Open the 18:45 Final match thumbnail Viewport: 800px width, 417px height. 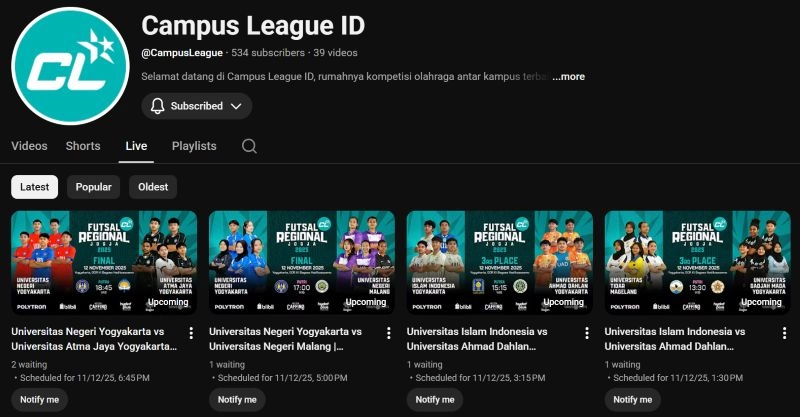click(x=104, y=262)
